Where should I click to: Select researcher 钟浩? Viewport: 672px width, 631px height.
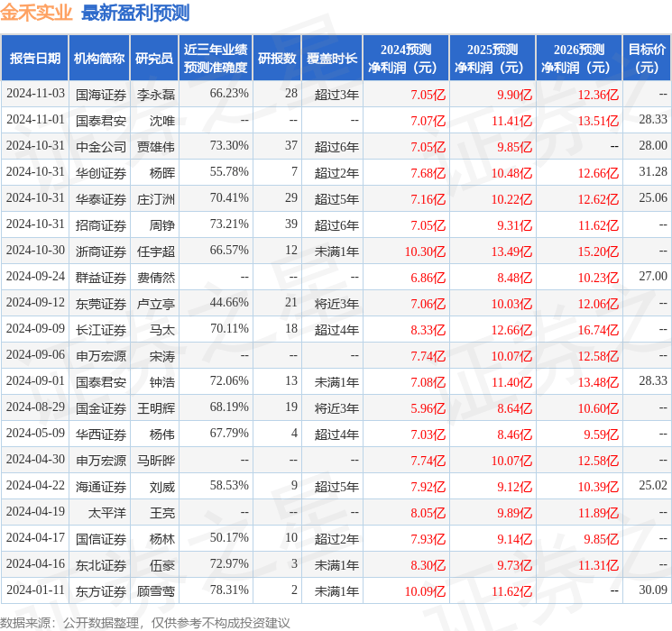pos(162,382)
